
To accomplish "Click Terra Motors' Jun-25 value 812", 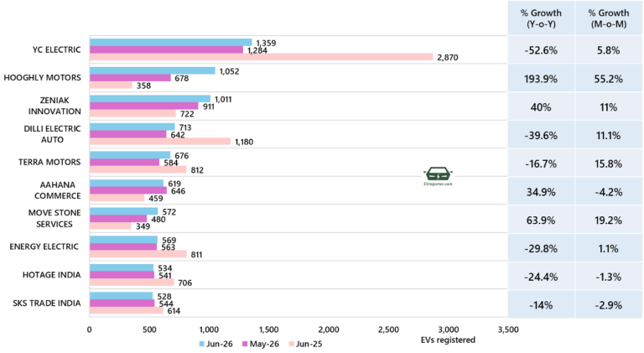I will (x=197, y=170).
